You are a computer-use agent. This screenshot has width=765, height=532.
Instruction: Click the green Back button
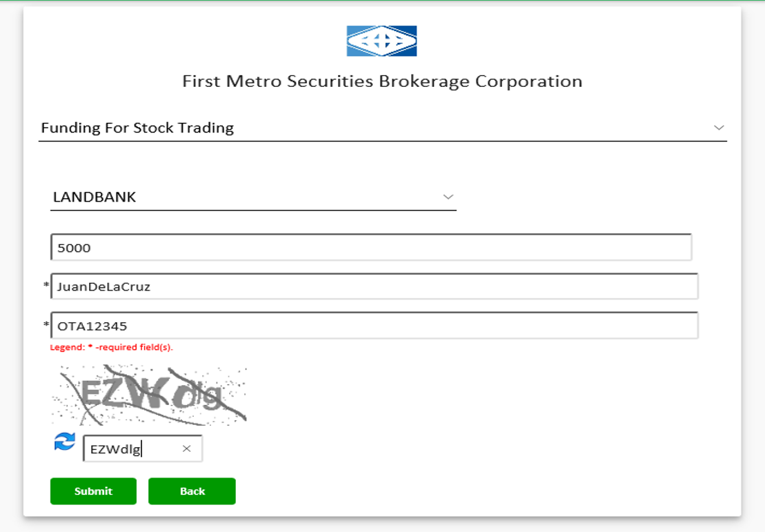click(x=192, y=491)
